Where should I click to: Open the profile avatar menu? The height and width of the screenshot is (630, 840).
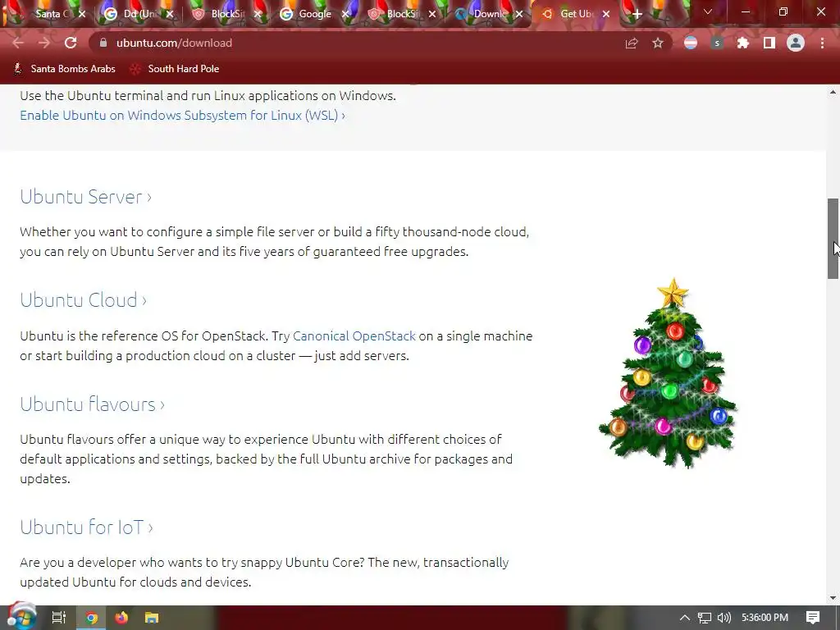point(796,43)
